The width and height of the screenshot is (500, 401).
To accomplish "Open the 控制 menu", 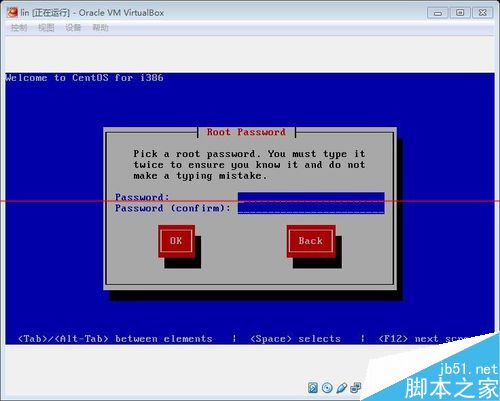I will pyautogui.click(x=19, y=28).
